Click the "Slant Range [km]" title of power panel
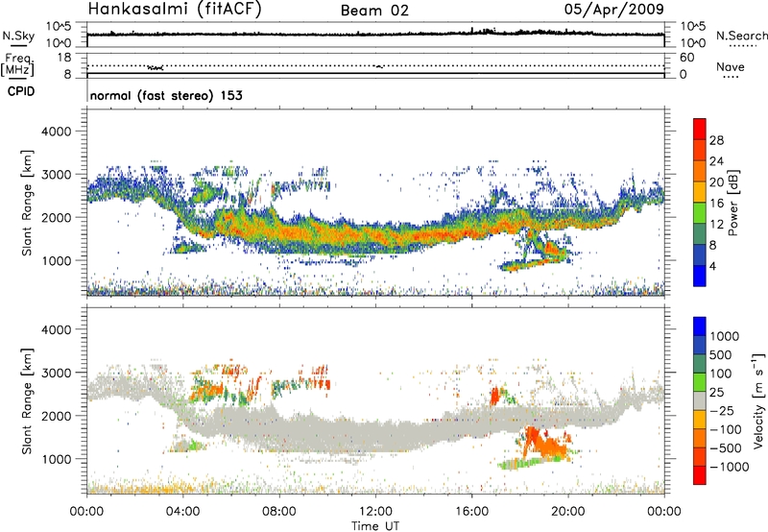The height and width of the screenshot is (532, 768). click(27, 203)
